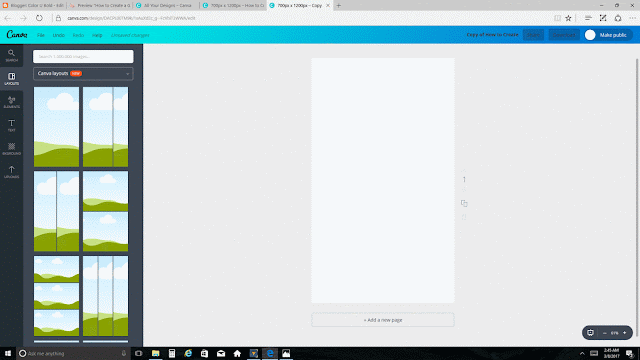Viewport: 640px width, 360px height.
Task: Open new browser tab
Action: tap(338, 5)
